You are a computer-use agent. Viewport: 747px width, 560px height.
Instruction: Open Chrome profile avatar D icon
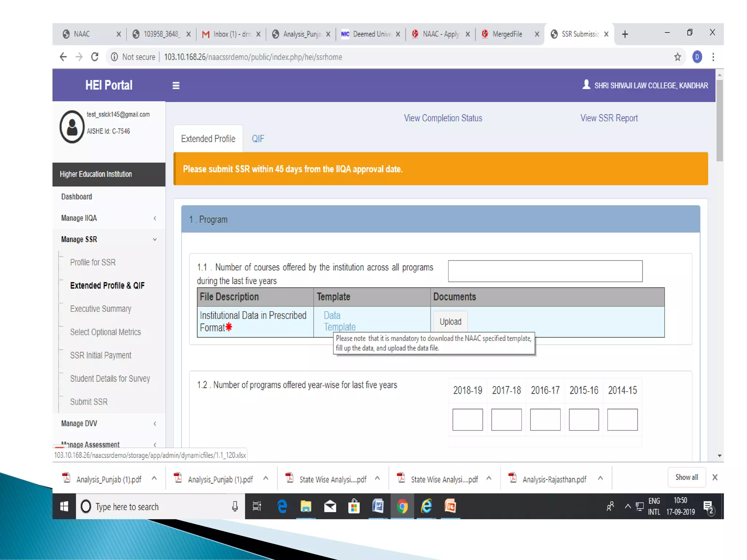click(697, 57)
